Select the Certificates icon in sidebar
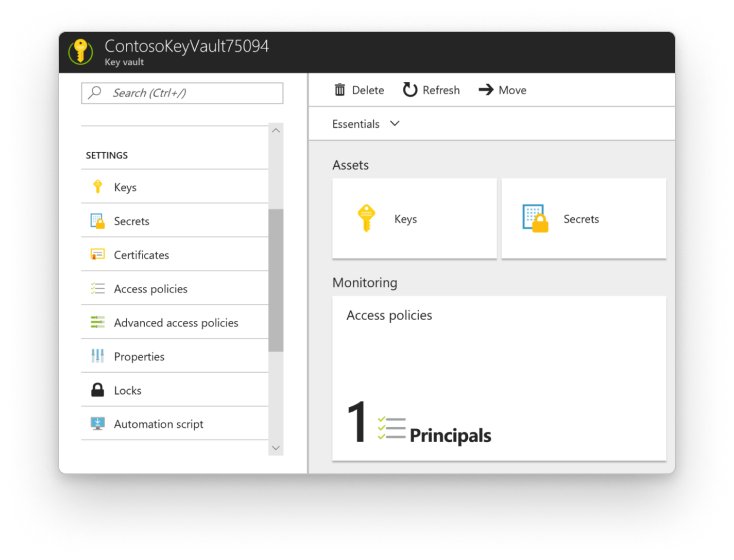 point(97,255)
